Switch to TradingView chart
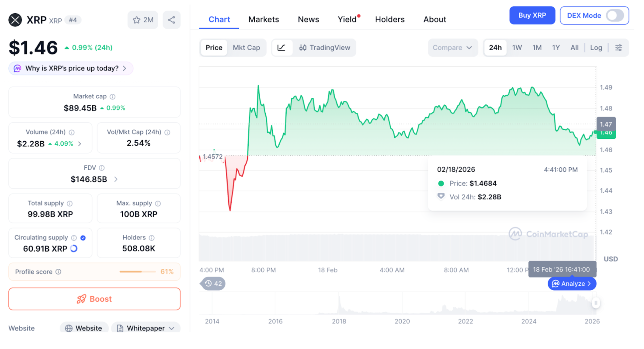The width and height of the screenshot is (644, 349). click(324, 48)
